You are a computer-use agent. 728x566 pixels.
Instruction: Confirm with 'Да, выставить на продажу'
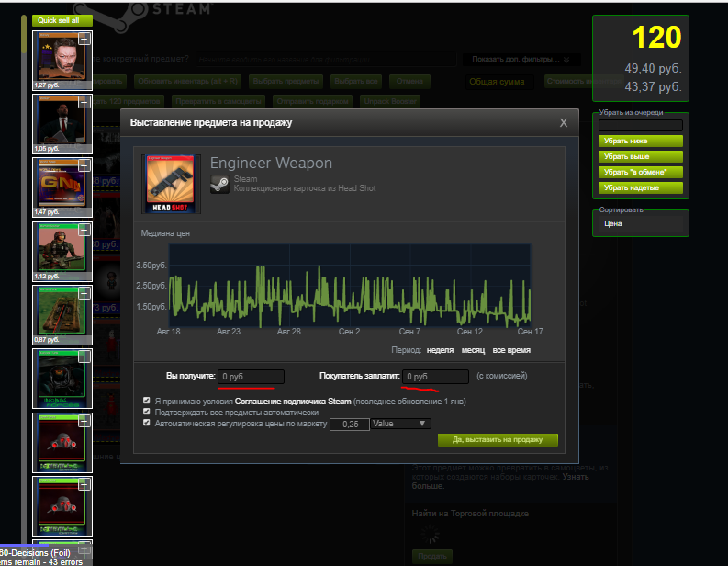coord(498,439)
